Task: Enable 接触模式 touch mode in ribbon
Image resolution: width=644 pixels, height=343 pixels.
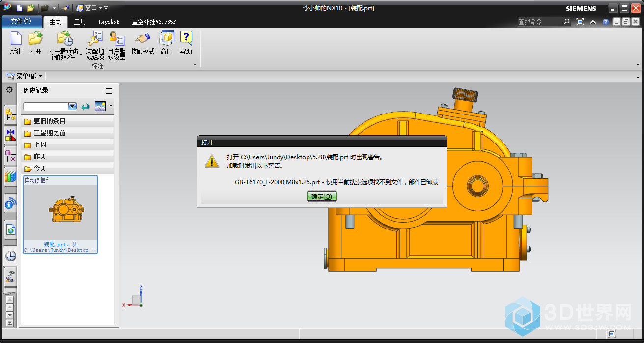Action: click(x=142, y=43)
